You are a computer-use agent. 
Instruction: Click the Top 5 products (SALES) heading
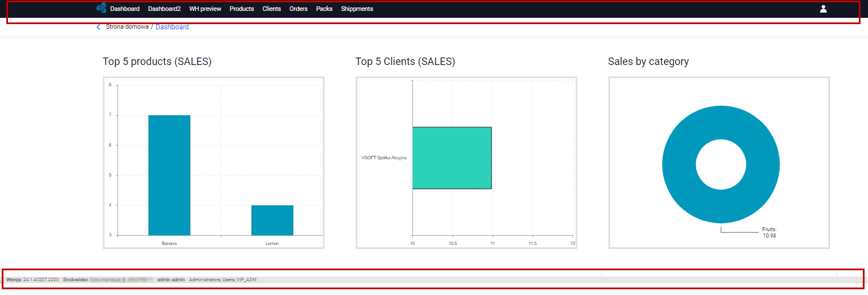(157, 62)
